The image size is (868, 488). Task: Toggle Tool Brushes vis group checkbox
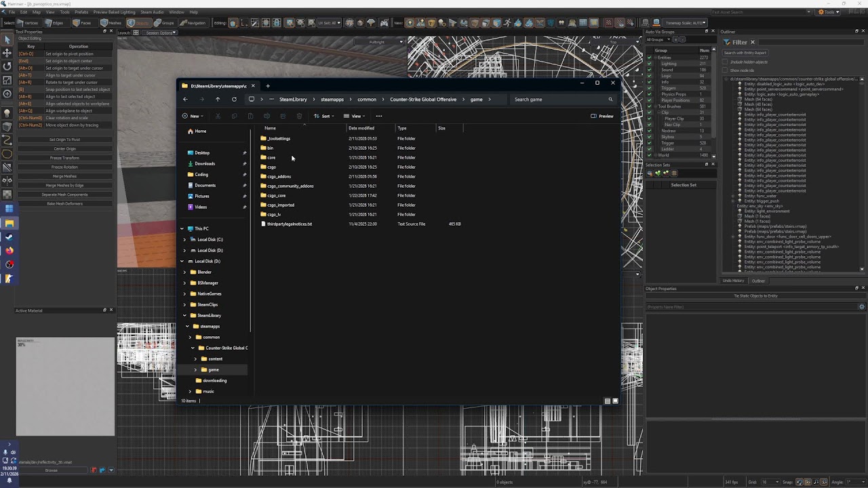tap(649, 106)
